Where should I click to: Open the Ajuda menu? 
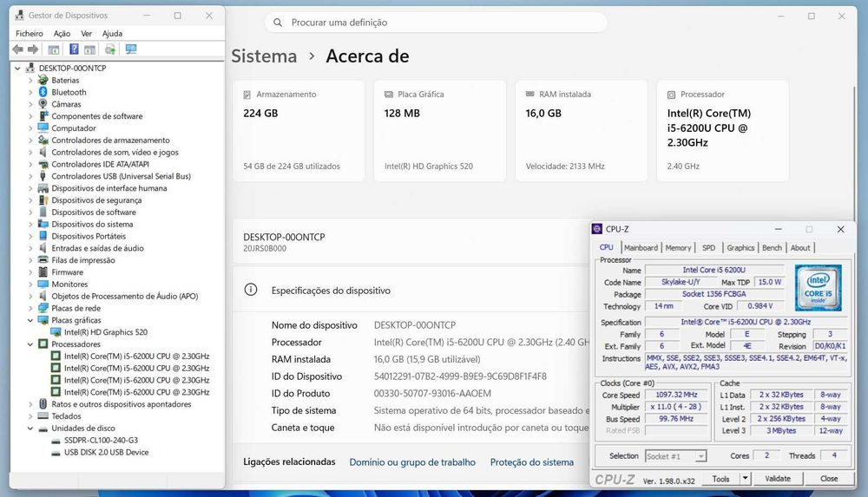coord(112,34)
